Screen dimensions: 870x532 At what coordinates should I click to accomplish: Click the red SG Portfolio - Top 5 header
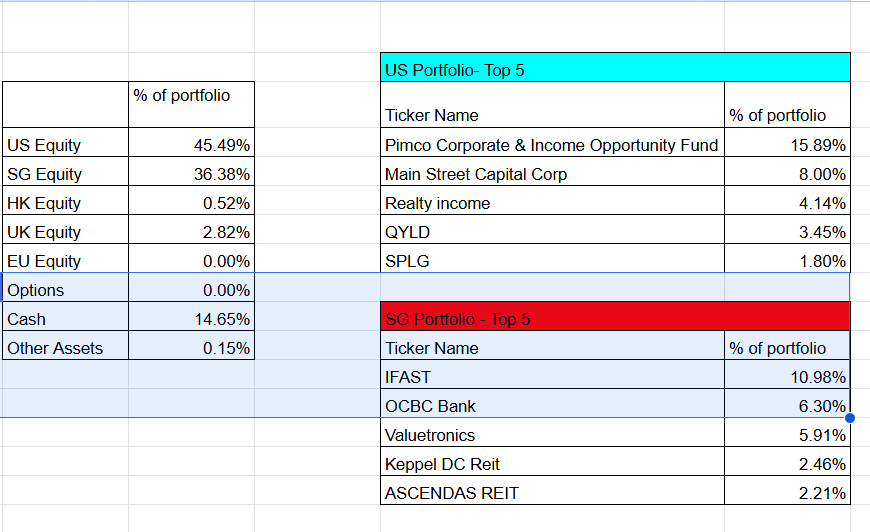coord(615,319)
